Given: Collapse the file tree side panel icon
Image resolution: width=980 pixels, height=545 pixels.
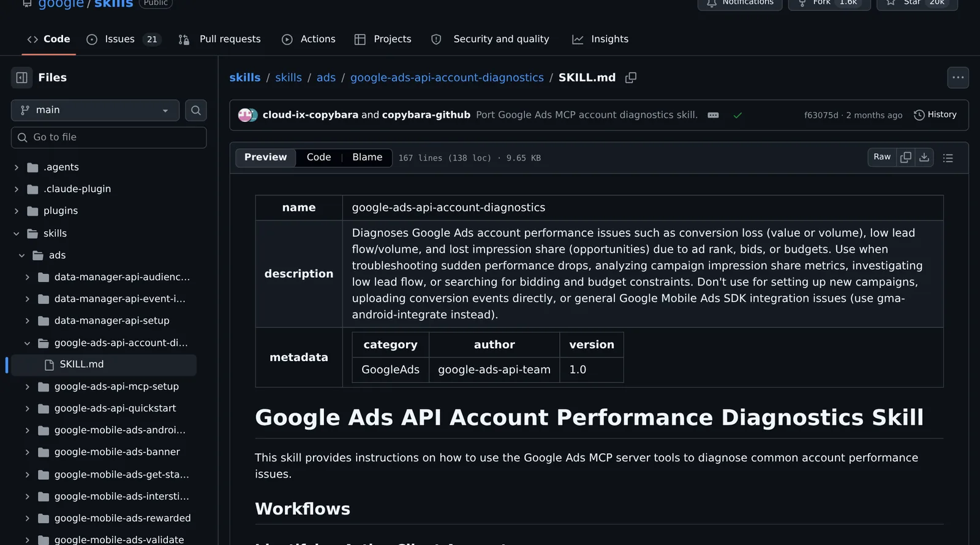Looking at the screenshot, I should tap(21, 78).
